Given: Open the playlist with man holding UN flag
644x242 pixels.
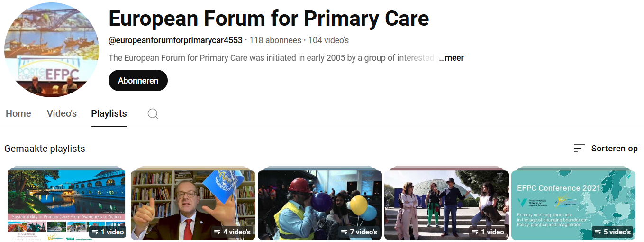Looking at the screenshot, I should 193,205.
